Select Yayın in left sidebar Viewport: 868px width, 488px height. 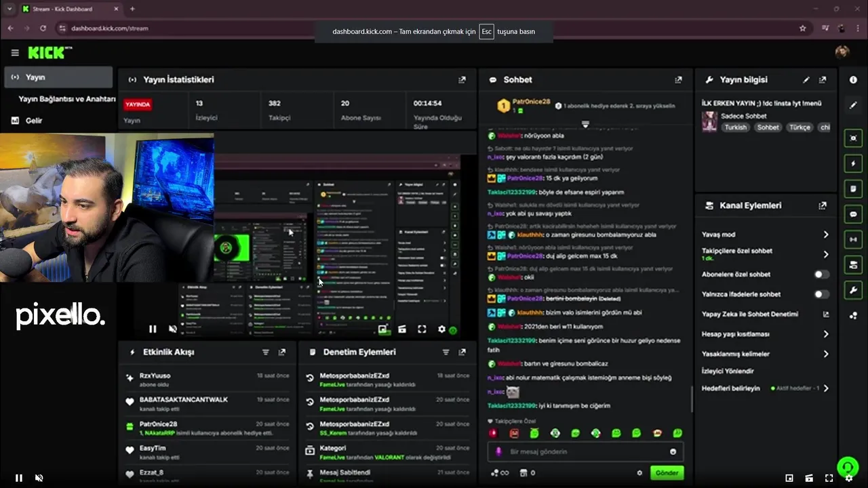tap(58, 77)
